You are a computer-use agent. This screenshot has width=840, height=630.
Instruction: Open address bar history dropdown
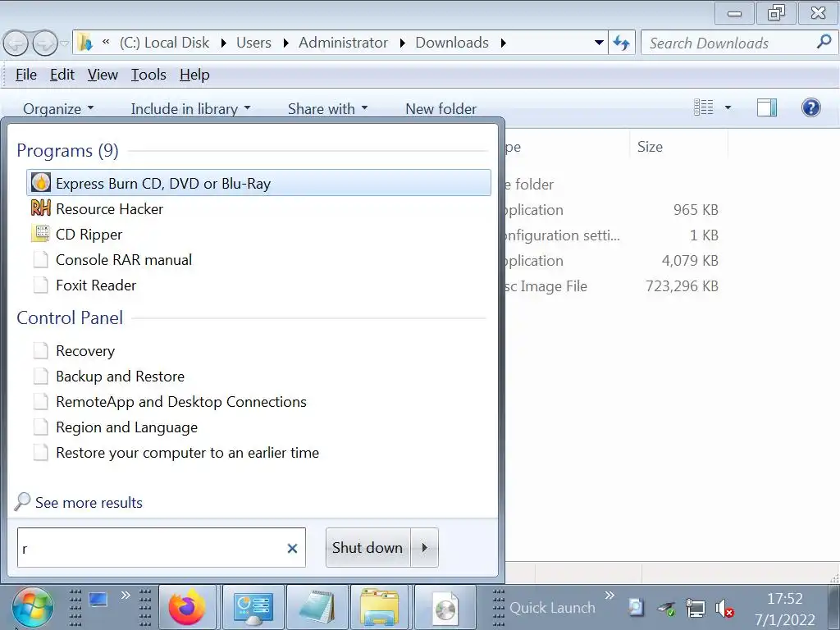599,43
